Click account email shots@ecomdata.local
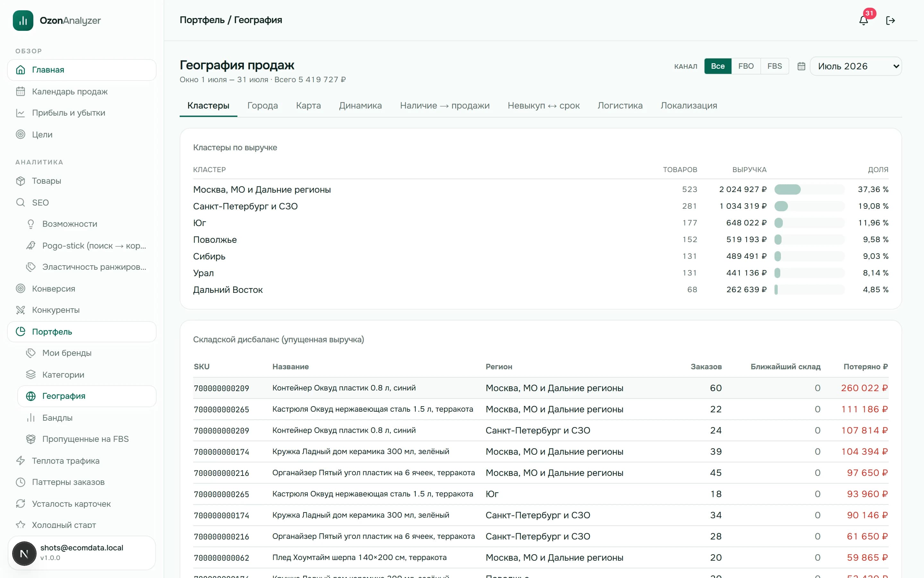 [82, 547]
